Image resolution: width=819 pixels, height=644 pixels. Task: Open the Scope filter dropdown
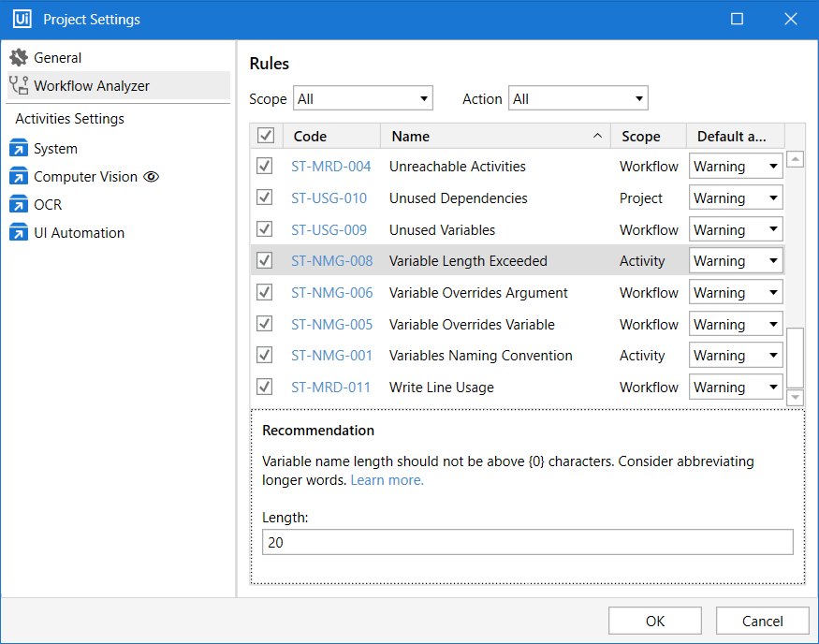click(x=363, y=99)
